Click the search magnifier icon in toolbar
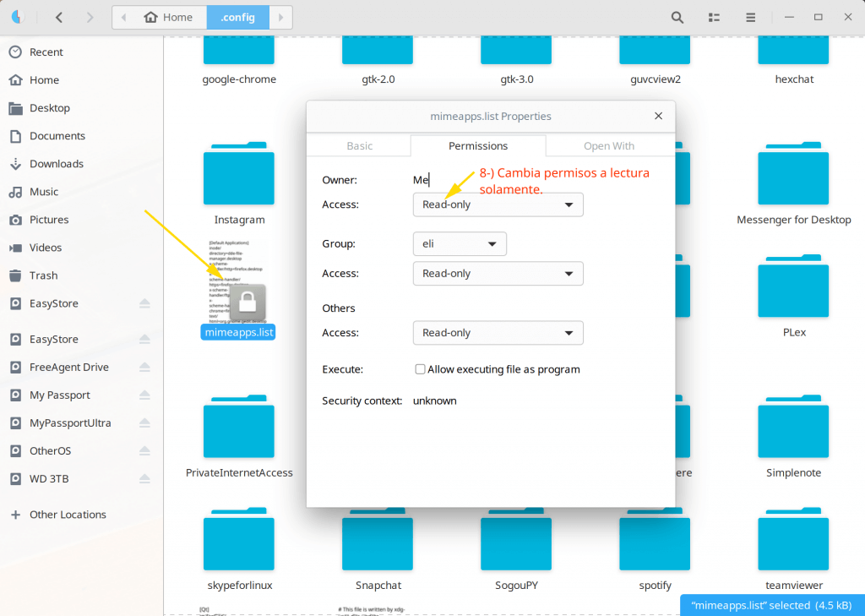The image size is (865, 616). (677, 17)
